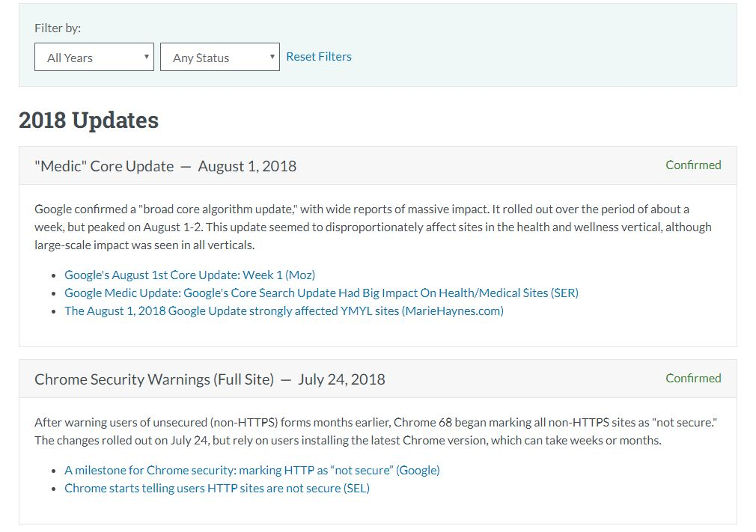Image resolution: width=756 pixels, height=532 pixels.
Task: Click the arrow on Any Status box
Action: pyautogui.click(x=272, y=57)
